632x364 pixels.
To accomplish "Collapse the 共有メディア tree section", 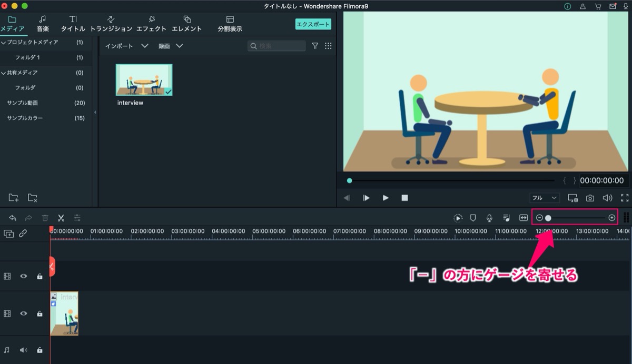I will (x=3, y=73).
